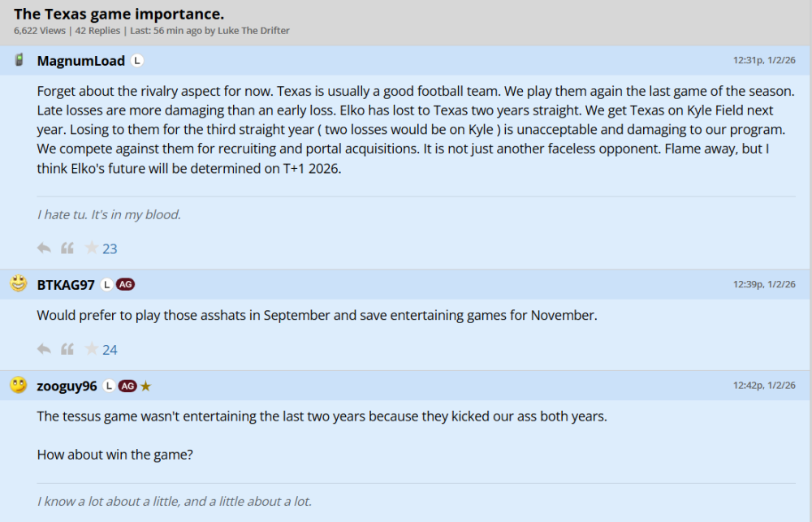Open Luke The Drifter's last reply link
Screen dimensions: 812x522
coord(253,31)
